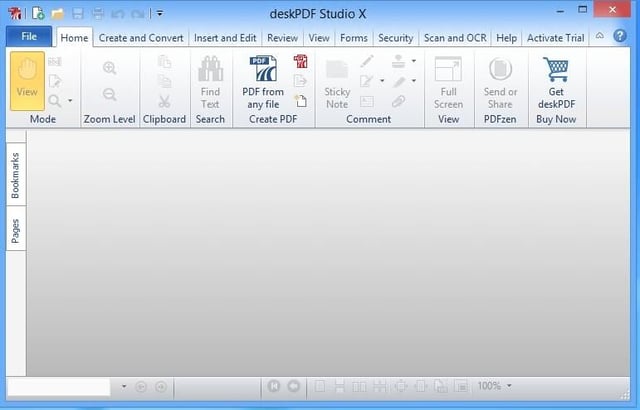The height and width of the screenshot is (410, 640).
Task: Open the page number dropdown arrow in status bar
Action: 124,386
